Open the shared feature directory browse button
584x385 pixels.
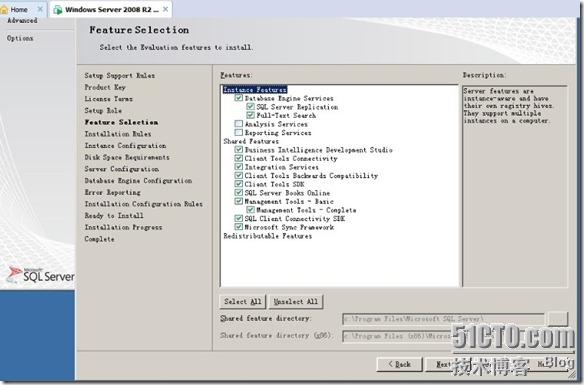click(557, 319)
